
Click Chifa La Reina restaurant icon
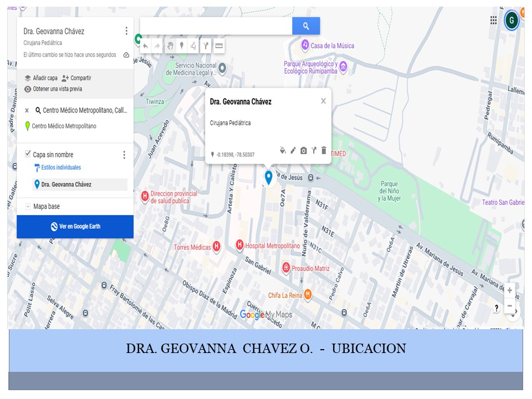coord(308,294)
